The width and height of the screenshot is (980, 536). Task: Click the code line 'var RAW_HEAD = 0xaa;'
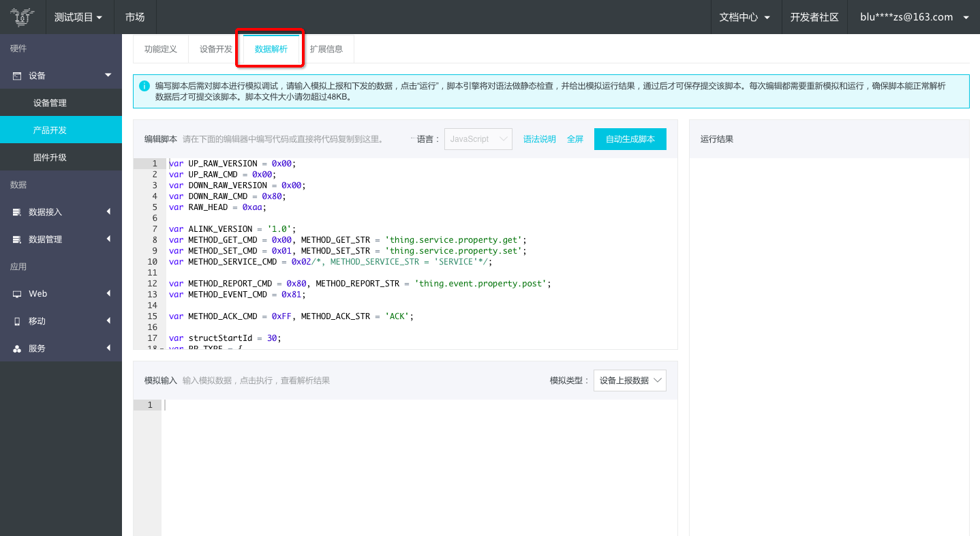[217, 207]
